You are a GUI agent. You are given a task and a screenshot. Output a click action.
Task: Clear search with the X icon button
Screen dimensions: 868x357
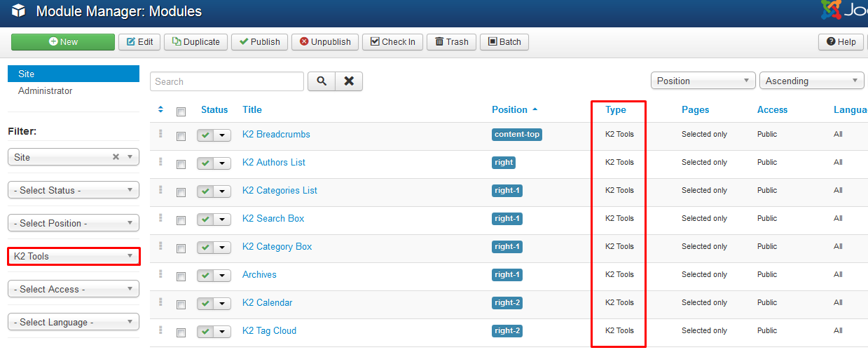tap(349, 81)
